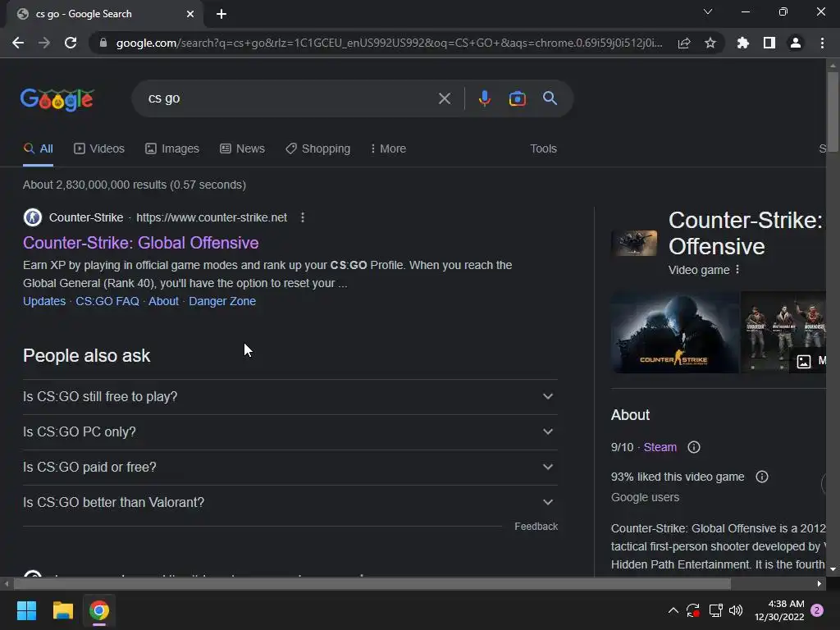The width and height of the screenshot is (840, 630).
Task: Toggle the Chrome side panel
Action: pyautogui.click(x=769, y=43)
